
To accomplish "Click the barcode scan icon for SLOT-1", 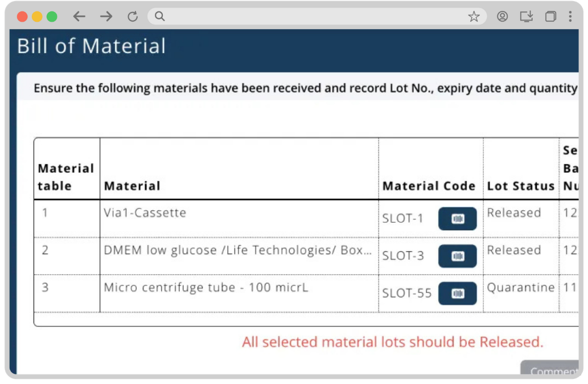I will tap(457, 219).
